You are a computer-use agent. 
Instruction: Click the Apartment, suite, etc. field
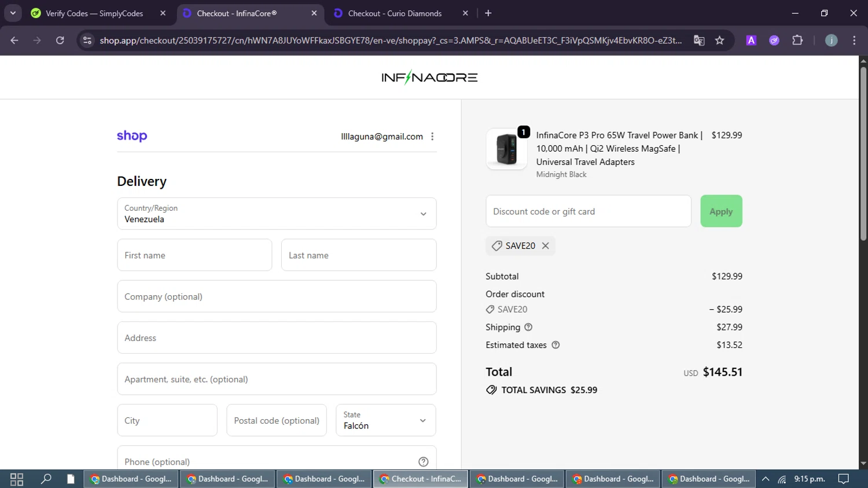tap(277, 379)
